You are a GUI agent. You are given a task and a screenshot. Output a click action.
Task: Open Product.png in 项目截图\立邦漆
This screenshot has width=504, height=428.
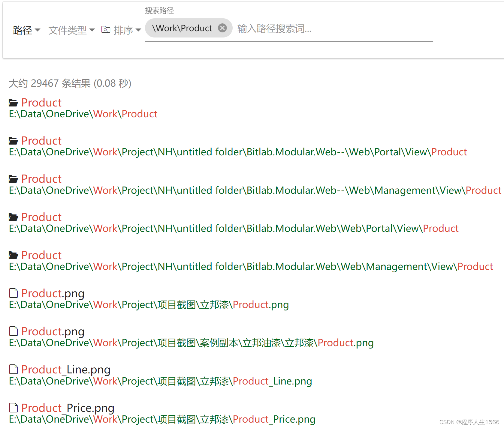click(x=53, y=293)
